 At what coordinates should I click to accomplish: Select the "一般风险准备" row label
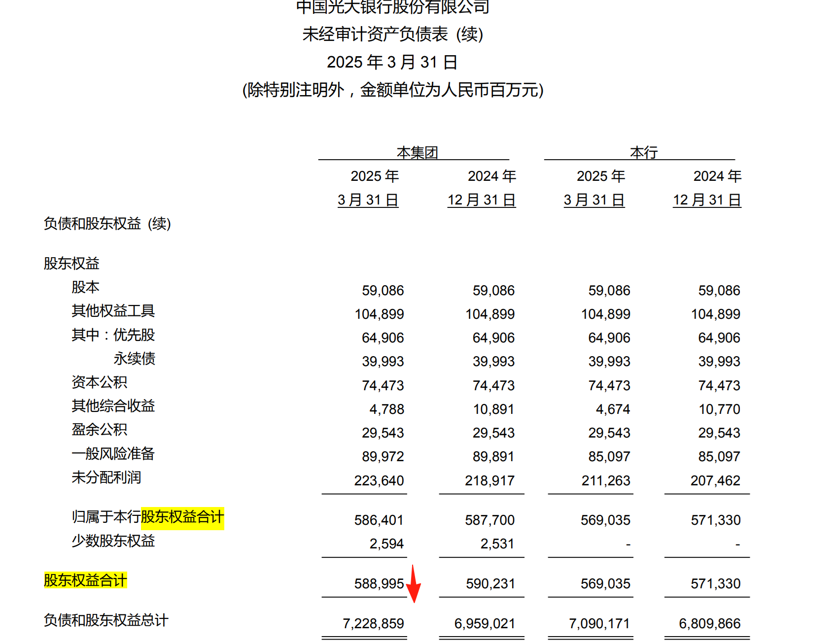[113, 453]
